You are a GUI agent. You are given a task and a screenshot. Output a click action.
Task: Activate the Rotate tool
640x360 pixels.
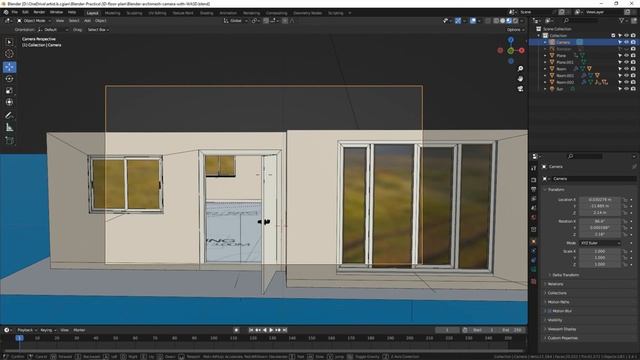[9, 79]
